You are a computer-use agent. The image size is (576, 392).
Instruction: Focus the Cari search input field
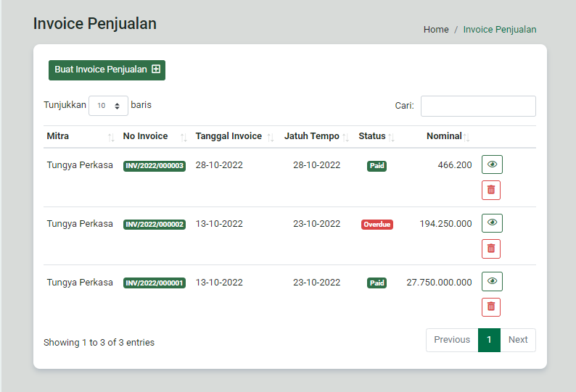pos(478,106)
